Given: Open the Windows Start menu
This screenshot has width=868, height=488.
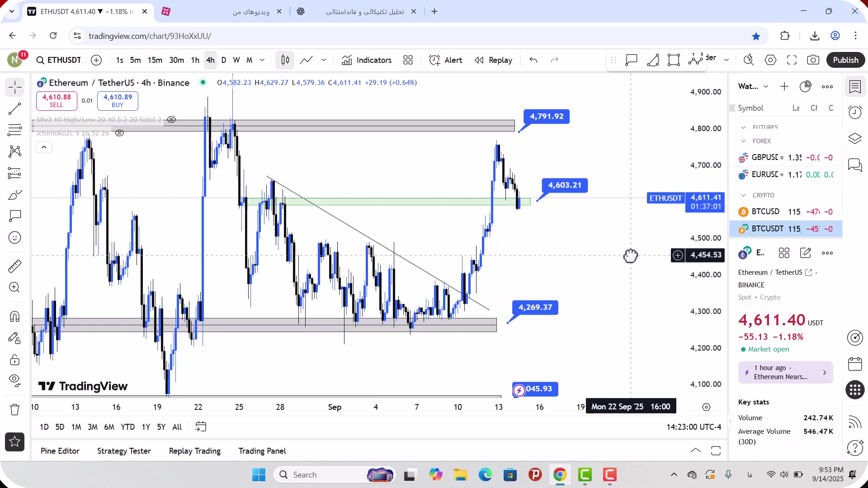Looking at the screenshot, I should 259,475.
